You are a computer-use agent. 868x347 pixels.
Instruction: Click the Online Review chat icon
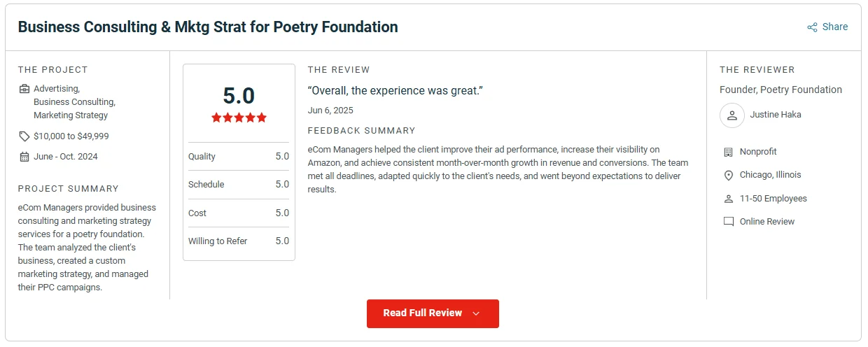728,222
